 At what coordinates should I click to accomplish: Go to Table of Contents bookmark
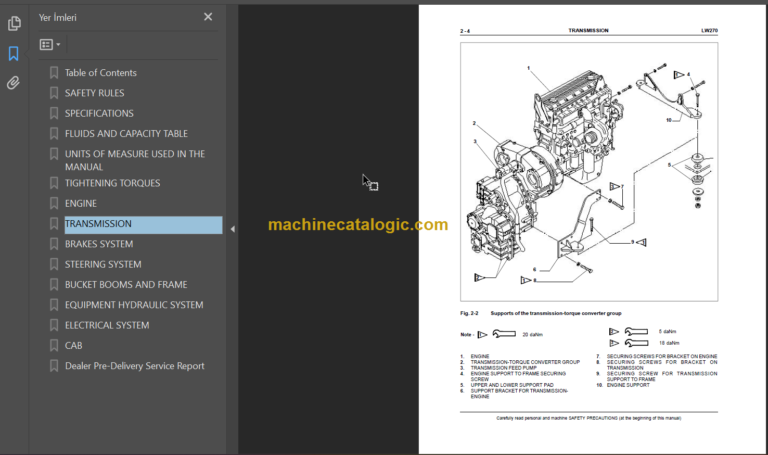(x=101, y=73)
